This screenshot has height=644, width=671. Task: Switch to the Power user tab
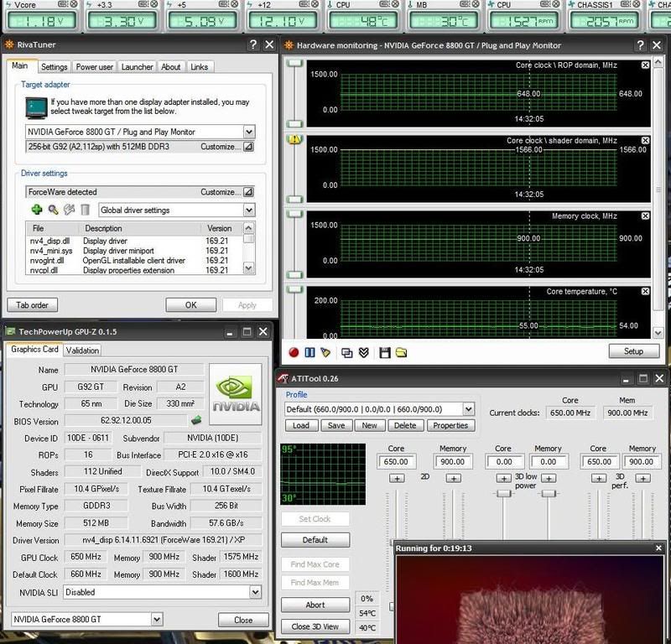click(x=94, y=67)
